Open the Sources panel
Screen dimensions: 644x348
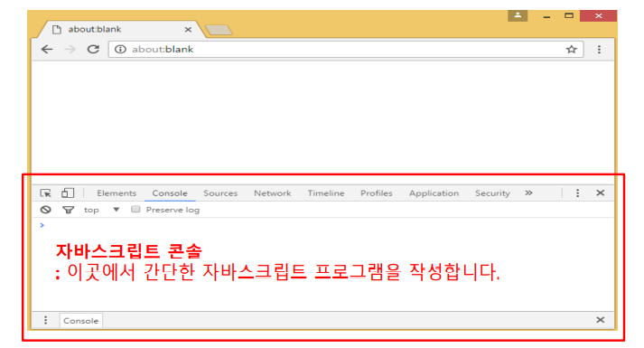220,193
